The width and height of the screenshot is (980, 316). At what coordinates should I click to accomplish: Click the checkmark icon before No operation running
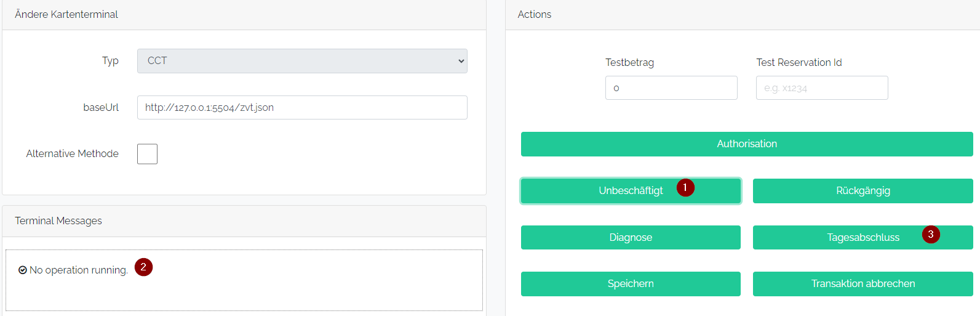[x=23, y=270]
